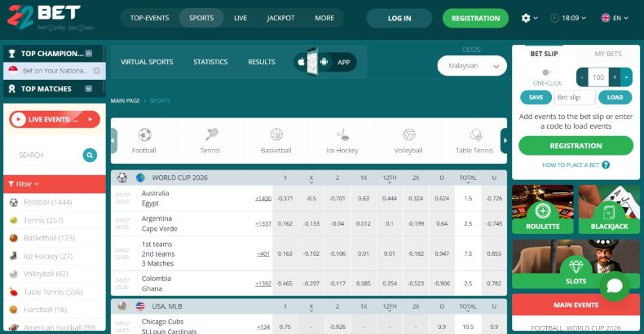Viewport: 644px width, 334px height.
Task: Click the Football icon in sports carousel
Action: coord(144,134)
